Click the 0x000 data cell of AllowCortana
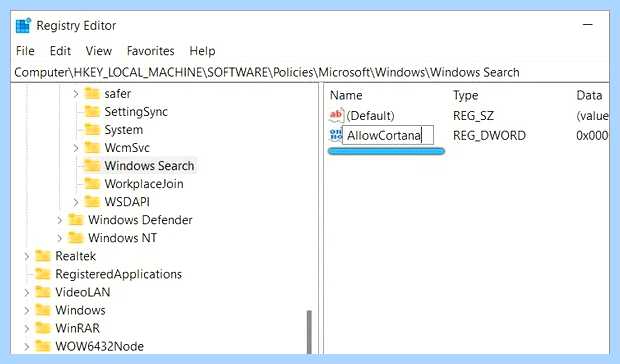620x364 pixels. [592, 136]
